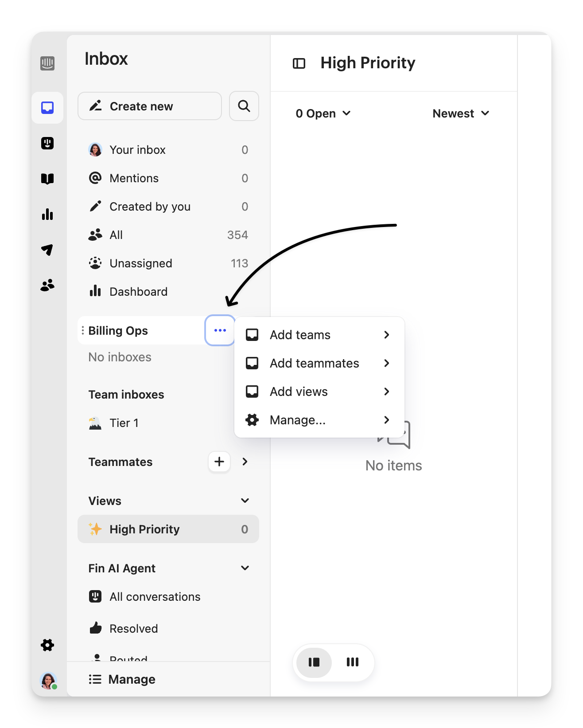
Task: Collapse the Views section
Action: pos(245,501)
